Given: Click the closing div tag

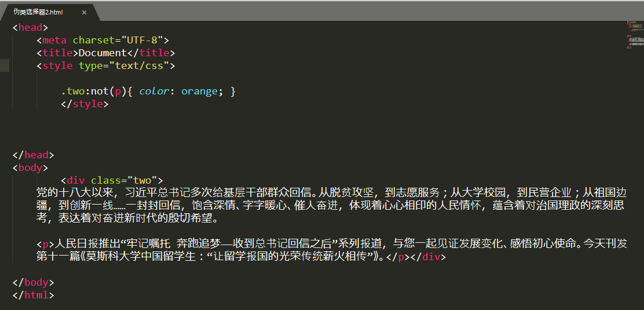Looking at the screenshot, I should [x=428, y=257].
